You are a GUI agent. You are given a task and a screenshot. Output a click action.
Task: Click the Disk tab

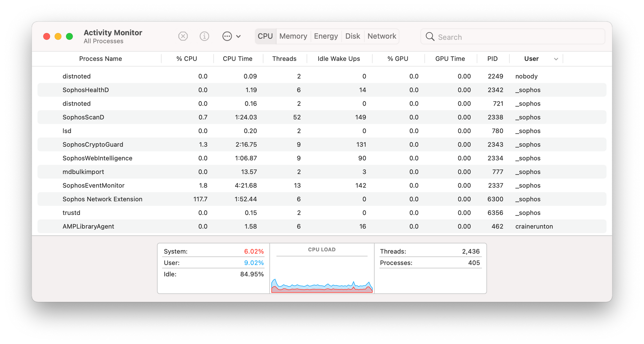click(353, 36)
